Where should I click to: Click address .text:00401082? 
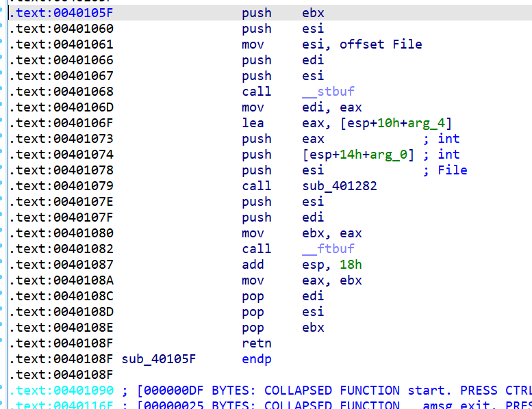[x=61, y=249]
